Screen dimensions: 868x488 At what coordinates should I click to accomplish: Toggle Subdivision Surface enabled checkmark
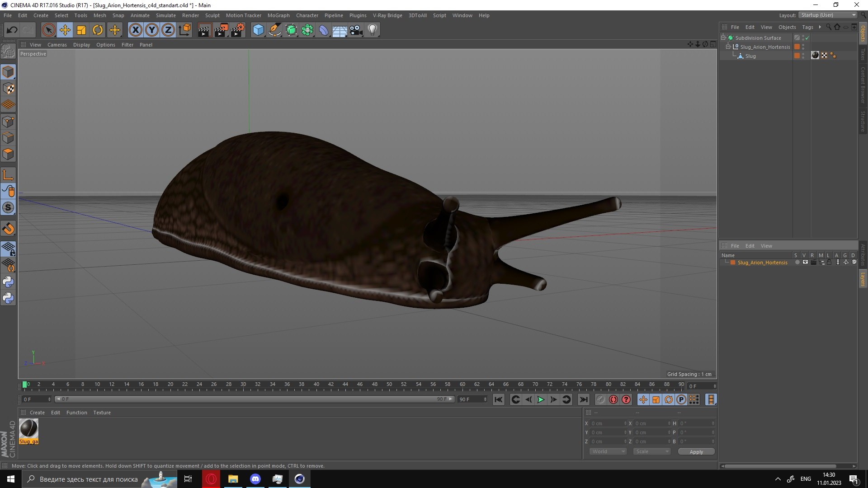pos(807,38)
